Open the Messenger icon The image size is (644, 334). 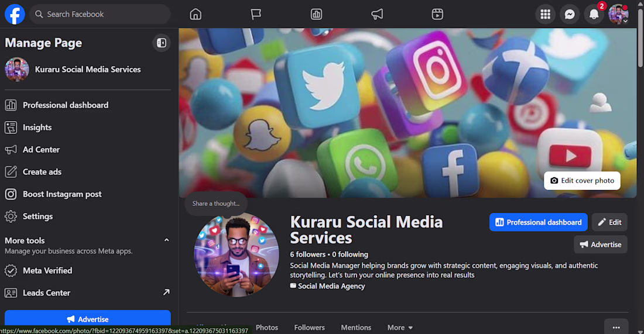pos(570,15)
